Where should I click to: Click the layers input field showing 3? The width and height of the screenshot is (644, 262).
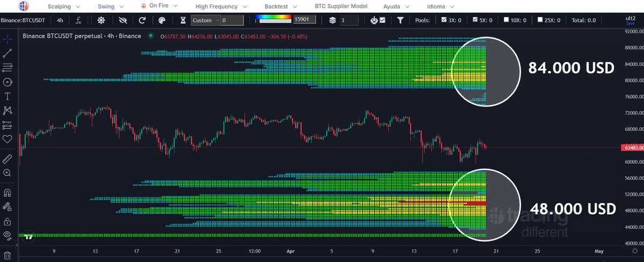point(349,20)
